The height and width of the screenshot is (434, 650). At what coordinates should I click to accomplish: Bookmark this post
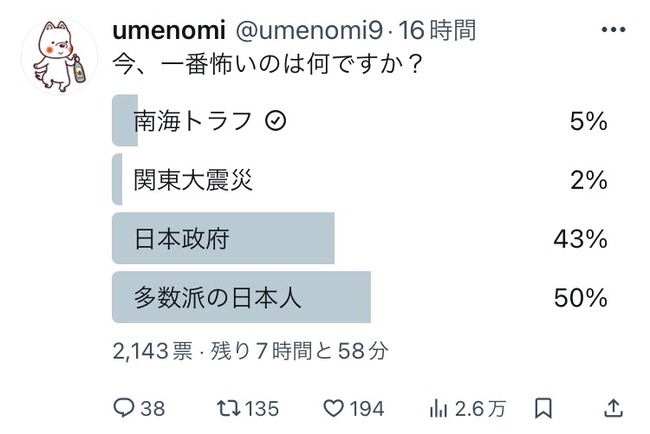point(543,408)
